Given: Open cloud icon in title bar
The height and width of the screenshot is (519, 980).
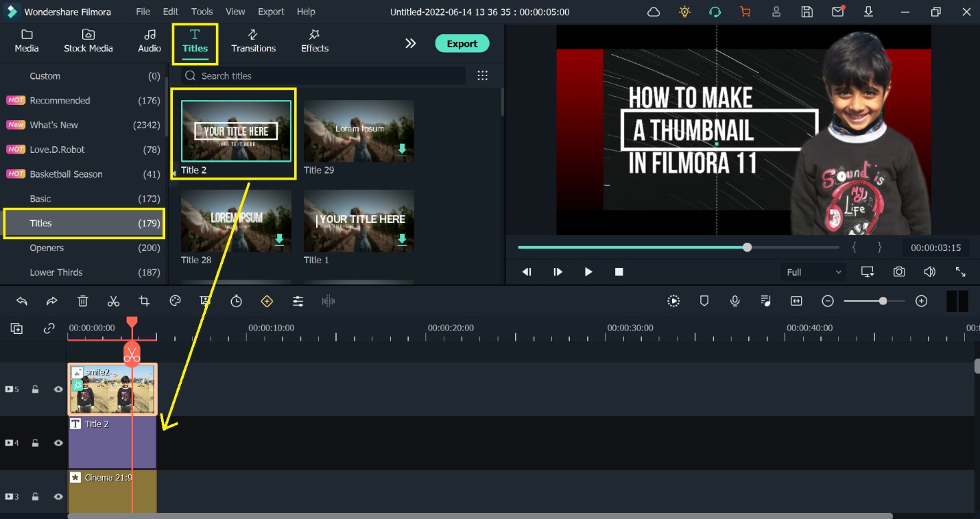Looking at the screenshot, I should click(654, 12).
